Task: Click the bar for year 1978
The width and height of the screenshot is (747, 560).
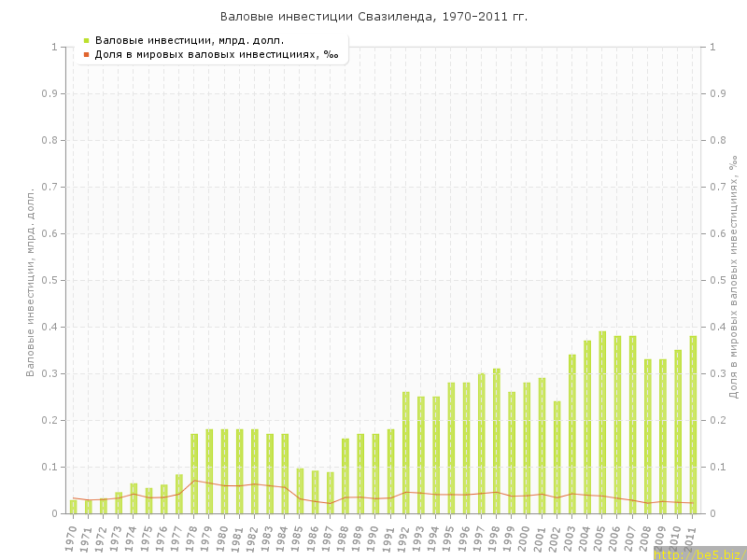Action: coord(194,474)
